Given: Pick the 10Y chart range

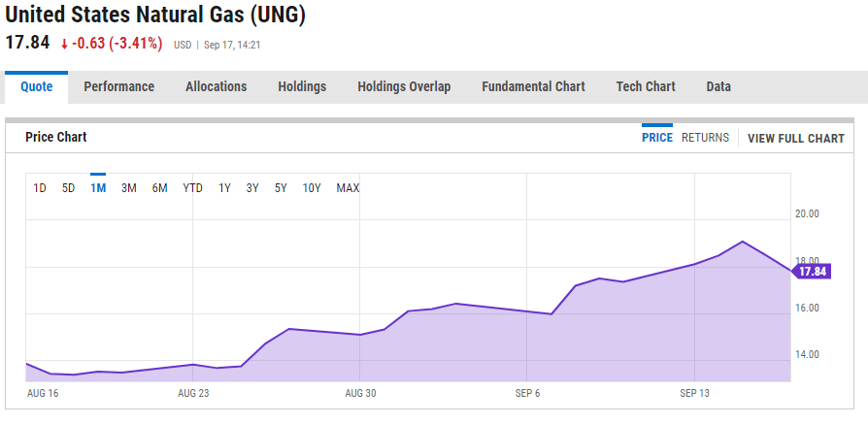Looking at the screenshot, I should click(x=312, y=188).
